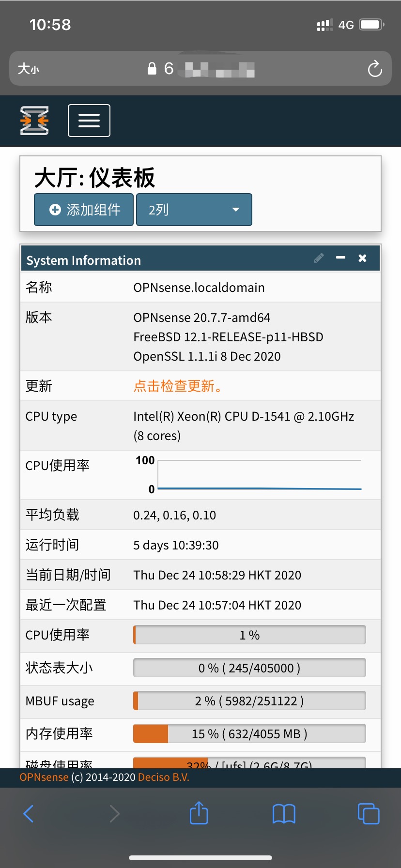Click the OPNsense footer link
The width and height of the screenshot is (401, 868).
click(x=44, y=777)
